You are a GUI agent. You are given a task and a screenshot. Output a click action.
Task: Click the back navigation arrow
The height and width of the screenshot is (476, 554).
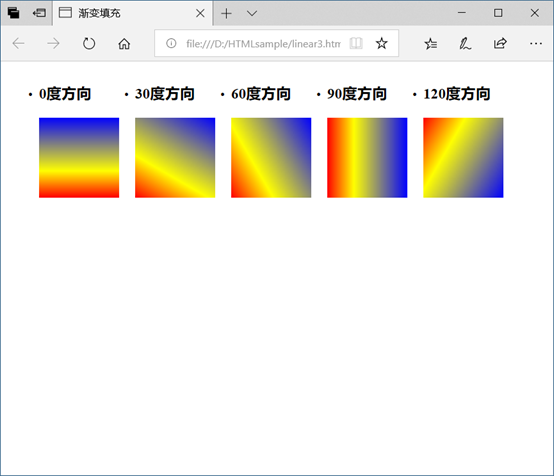point(18,44)
